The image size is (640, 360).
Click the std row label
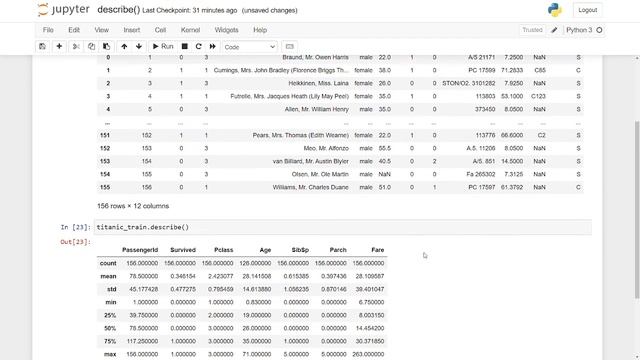coord(112,289)
